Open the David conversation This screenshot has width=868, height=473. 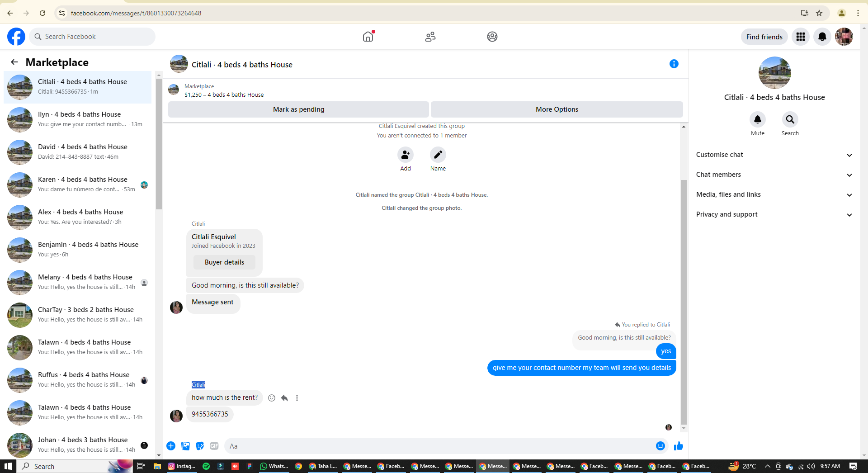click(78, 152)
